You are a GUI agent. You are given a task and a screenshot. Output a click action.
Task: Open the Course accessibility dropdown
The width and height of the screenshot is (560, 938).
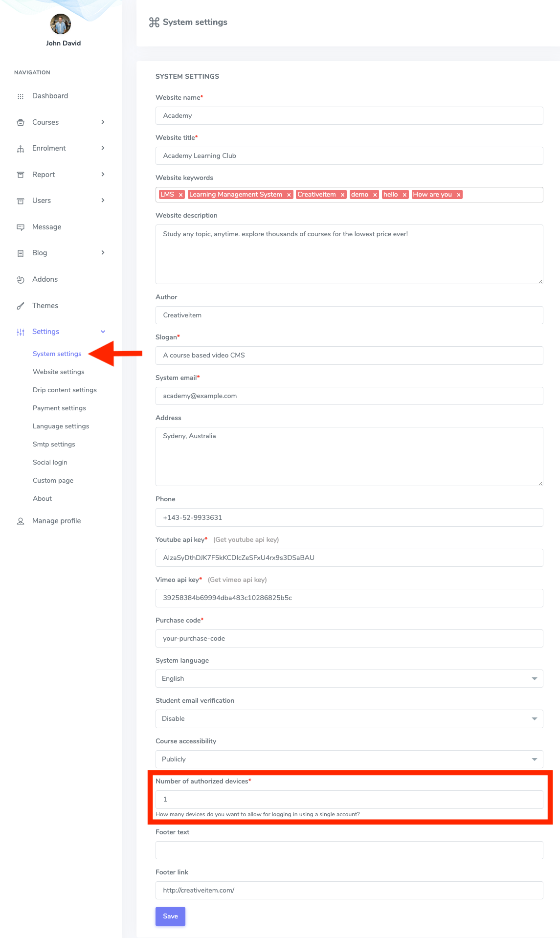pos(535,759)
